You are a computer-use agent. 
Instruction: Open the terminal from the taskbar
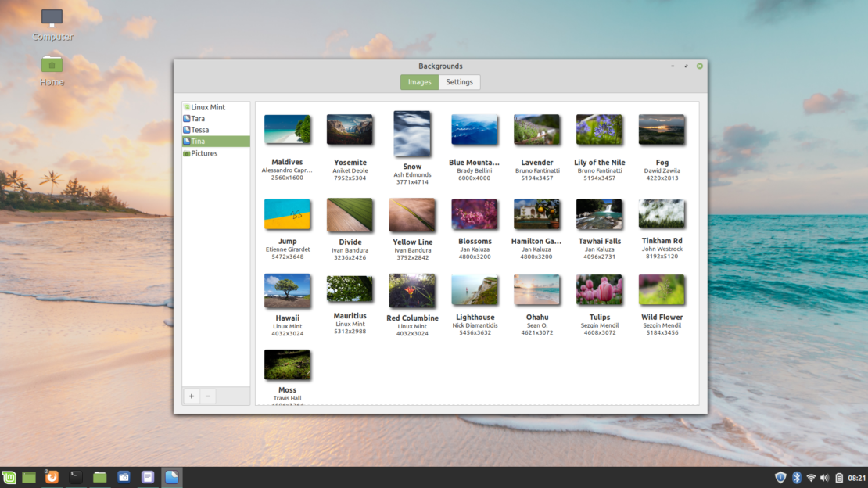pyautogui.click(x=75, y=476)
